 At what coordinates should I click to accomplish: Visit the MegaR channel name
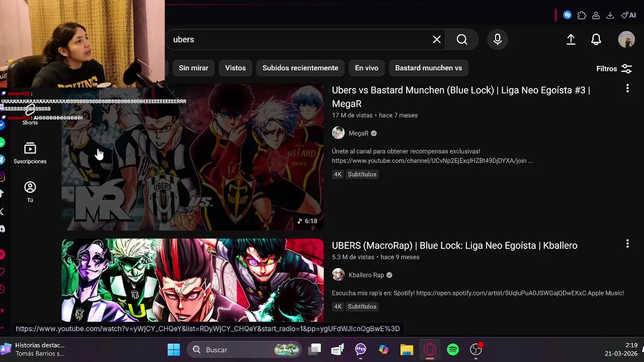coord(358,133)
